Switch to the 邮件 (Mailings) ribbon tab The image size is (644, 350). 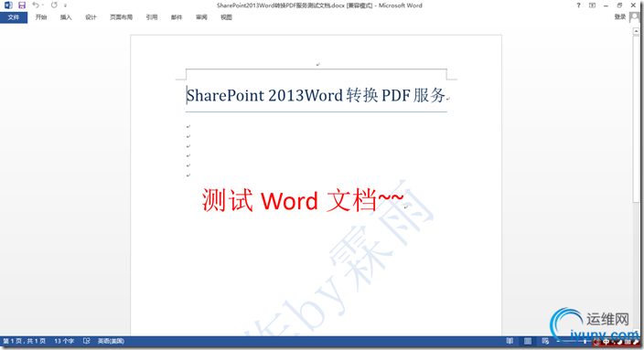pos(177,17)
